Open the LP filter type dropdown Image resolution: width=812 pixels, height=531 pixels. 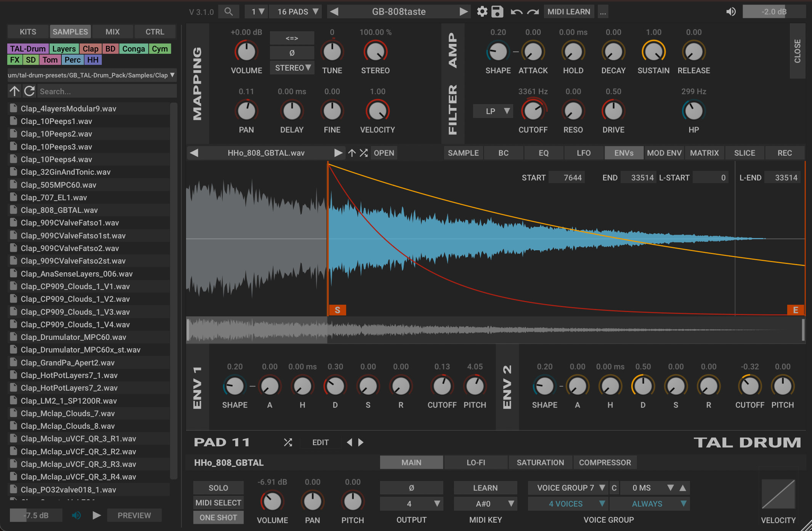click(493, 111)
